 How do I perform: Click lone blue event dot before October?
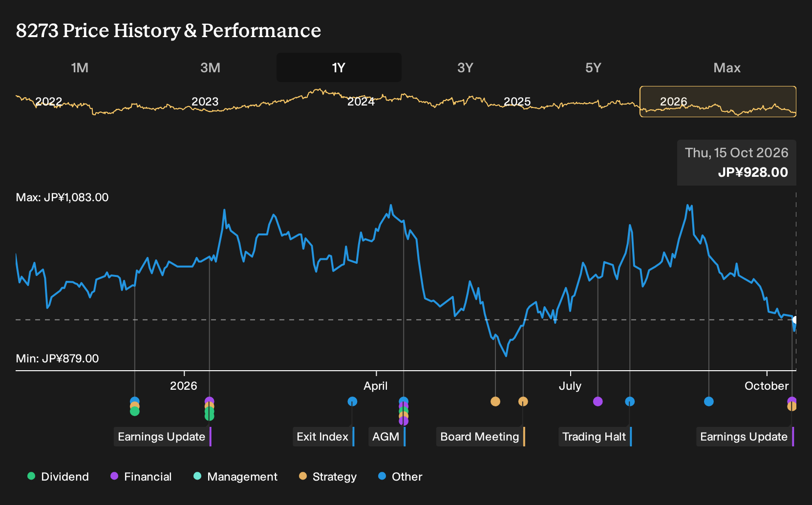(709, 401)
